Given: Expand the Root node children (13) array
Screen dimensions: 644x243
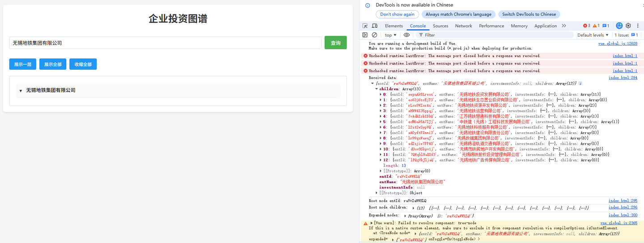Looking at the screenshot, I should [413, 208].
